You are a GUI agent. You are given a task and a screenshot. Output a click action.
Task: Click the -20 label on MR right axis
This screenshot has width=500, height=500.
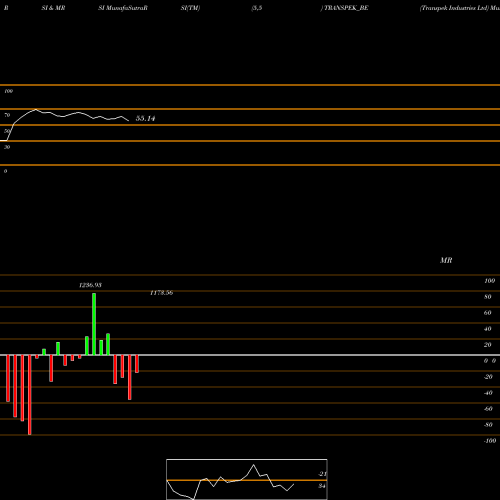(488, 377)
